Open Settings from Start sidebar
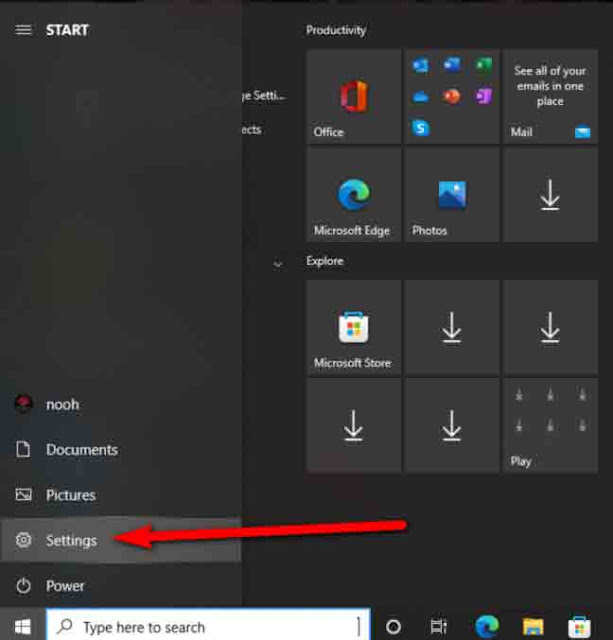Viewport: 613px width, 640px height. pyautogui.click(x=121, y=540)
